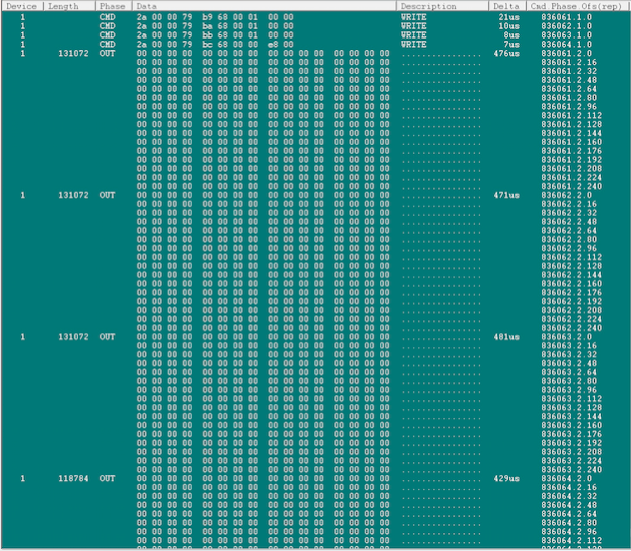This screenshot has height=551, width=631.
Task: Click the Cmd.Phase.Ofs(rep) column header
Action: 578,6
